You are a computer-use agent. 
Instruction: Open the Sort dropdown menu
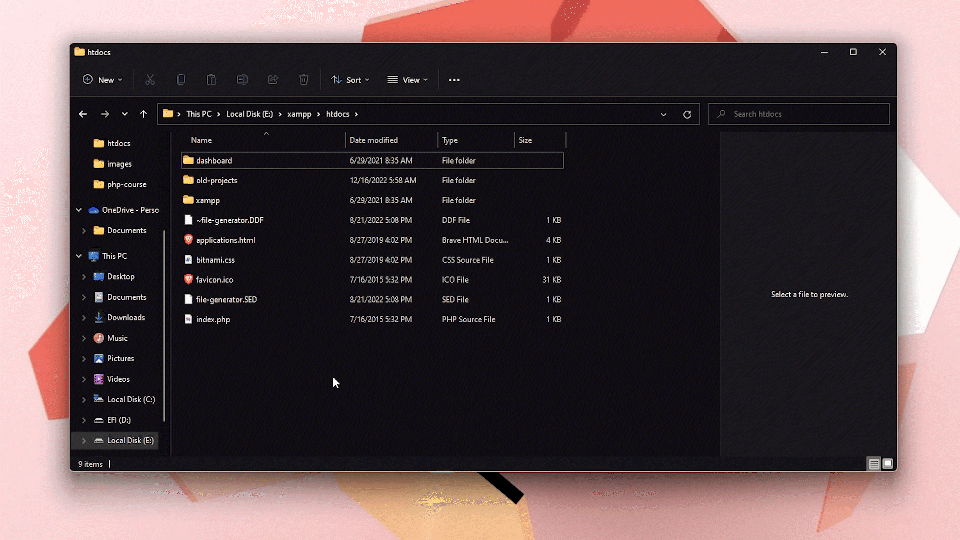351,80
